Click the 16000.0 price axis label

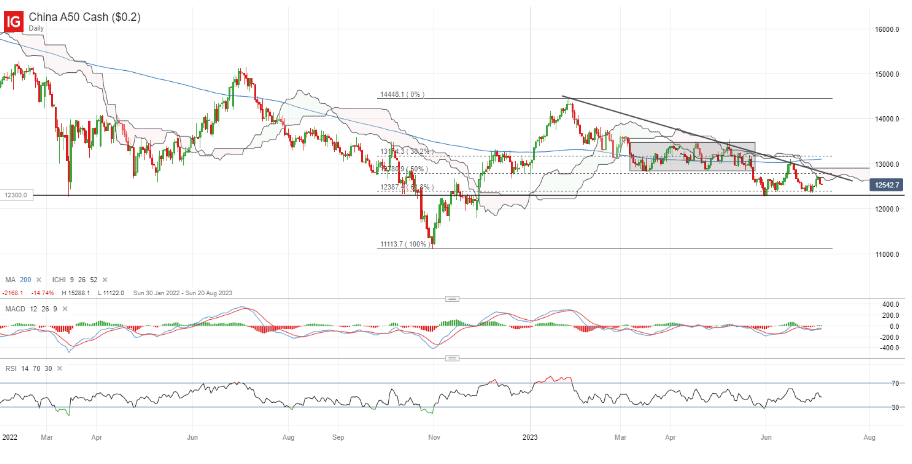[886, 29]
